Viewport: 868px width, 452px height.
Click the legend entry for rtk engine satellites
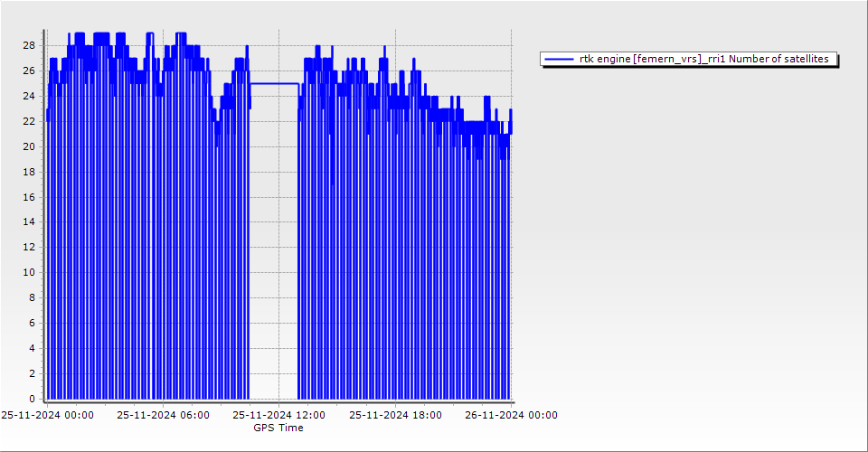click(703, 59)
